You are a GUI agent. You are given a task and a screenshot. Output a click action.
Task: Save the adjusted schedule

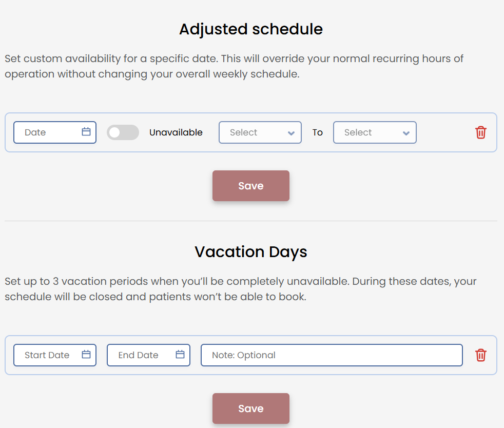point(250,186)
